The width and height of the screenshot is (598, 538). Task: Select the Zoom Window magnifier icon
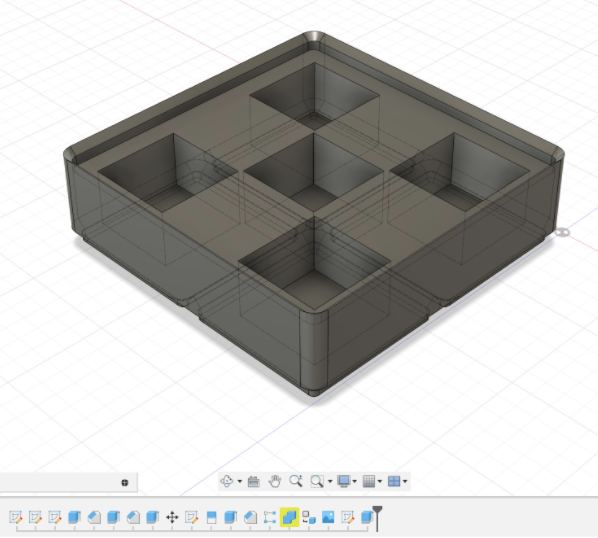click(317, 481)
